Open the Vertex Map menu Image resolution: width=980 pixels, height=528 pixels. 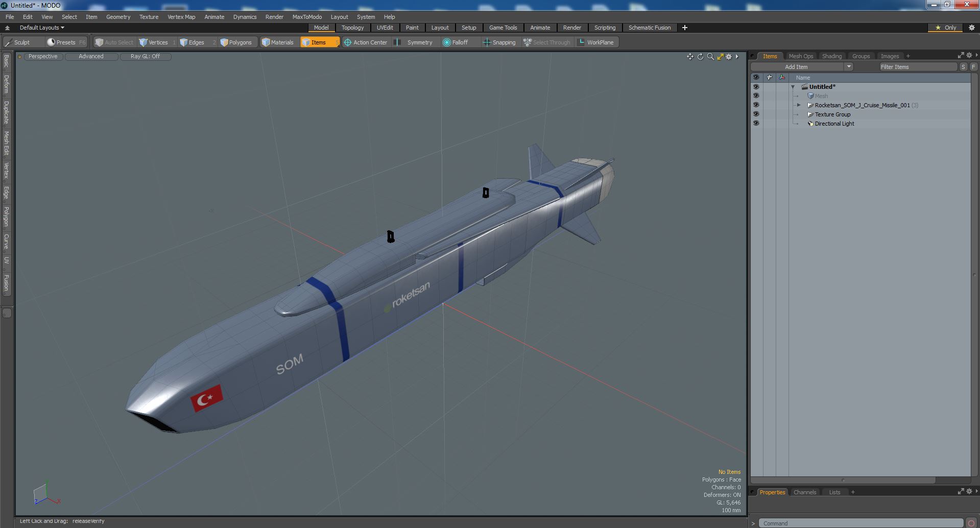pyautogui.click(x=181, y=17)
